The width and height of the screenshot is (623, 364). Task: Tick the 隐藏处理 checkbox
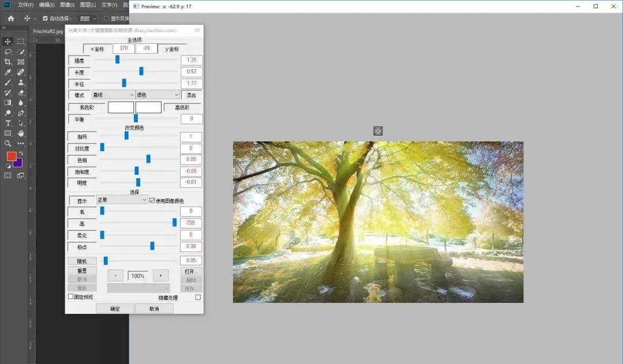pos(198,298)
